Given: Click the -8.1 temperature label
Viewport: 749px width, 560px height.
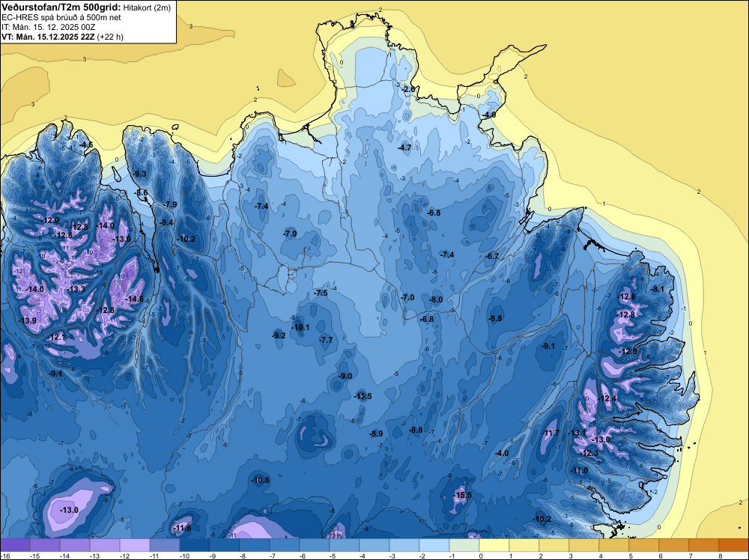Looking at the screenshot, I should [x=658, y=289].
